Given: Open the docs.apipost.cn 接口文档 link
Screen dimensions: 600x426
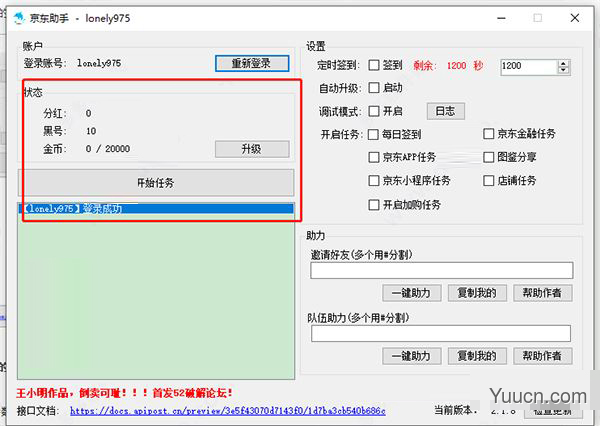Looking at the screenshot, I should coord(228,411).
